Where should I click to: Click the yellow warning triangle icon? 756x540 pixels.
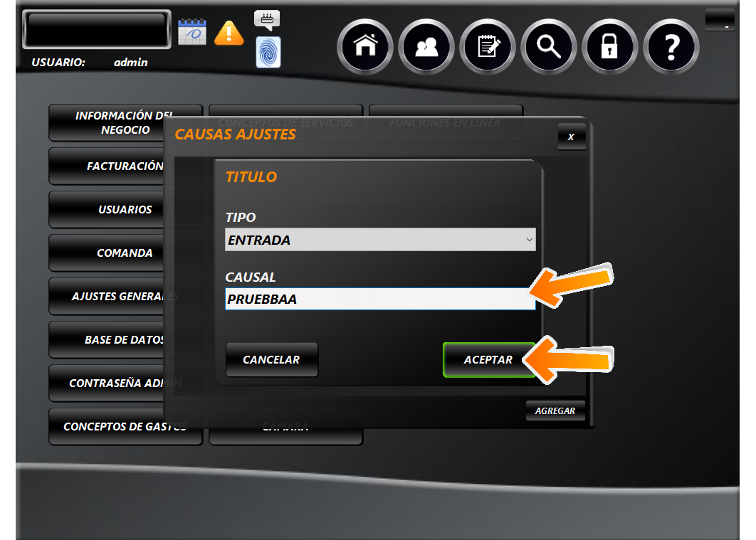[x=229, y=32]
